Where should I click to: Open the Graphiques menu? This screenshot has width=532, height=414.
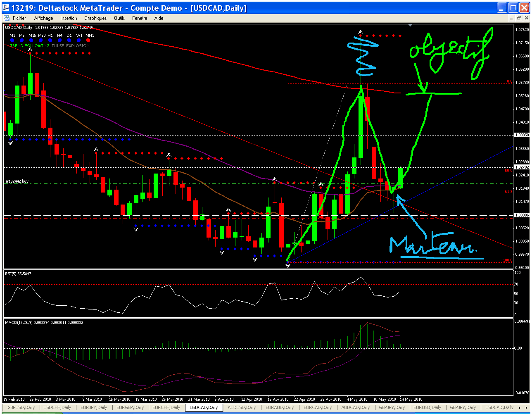[x=95, y=18]
